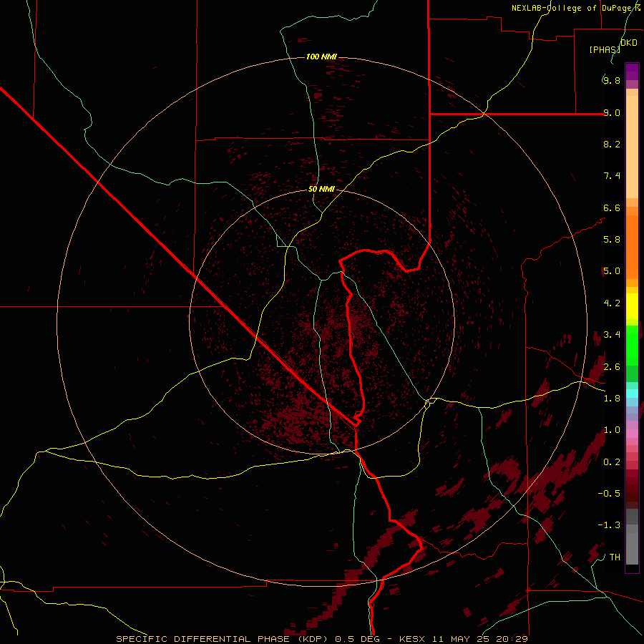Select the 5.8 value on color scale
This screenshot has width=644, height=644.
point(612,240)
